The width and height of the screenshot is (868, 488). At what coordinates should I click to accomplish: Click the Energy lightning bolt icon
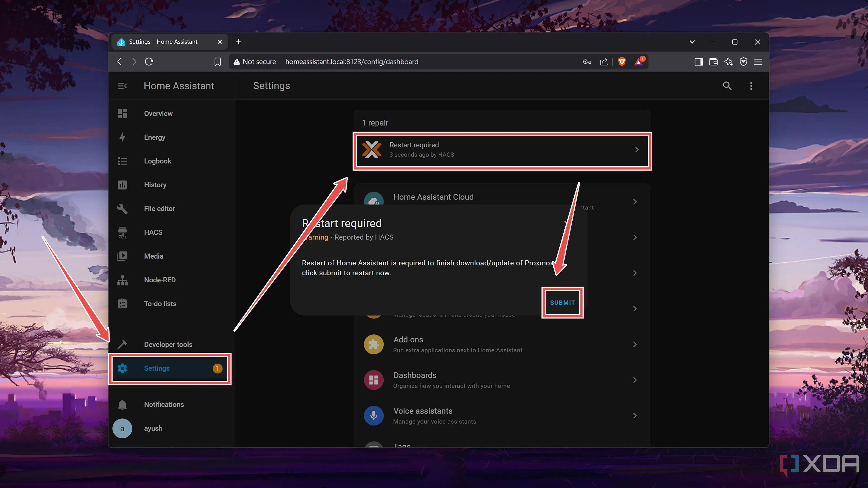122,137
